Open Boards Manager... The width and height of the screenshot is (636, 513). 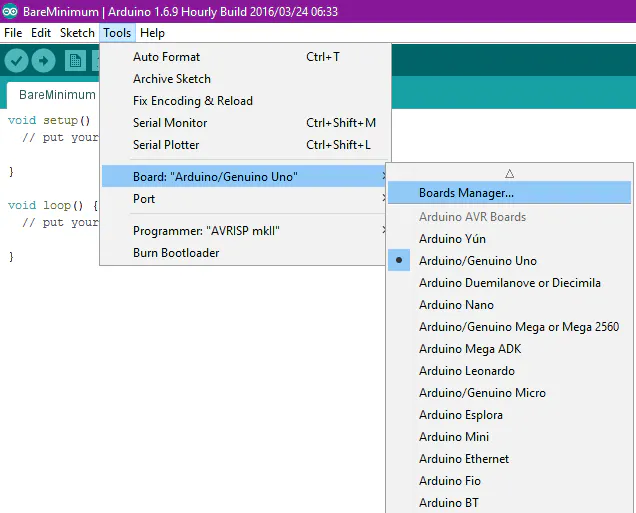[x=509, y=193]
